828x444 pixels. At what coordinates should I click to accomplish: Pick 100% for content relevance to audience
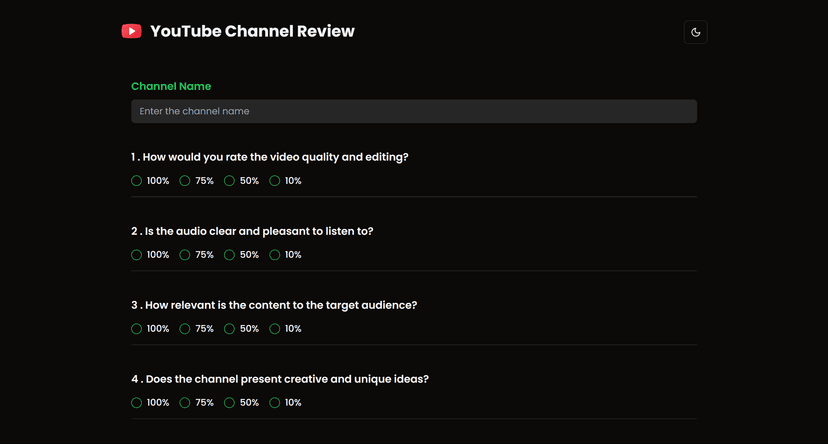click(136, 329)
